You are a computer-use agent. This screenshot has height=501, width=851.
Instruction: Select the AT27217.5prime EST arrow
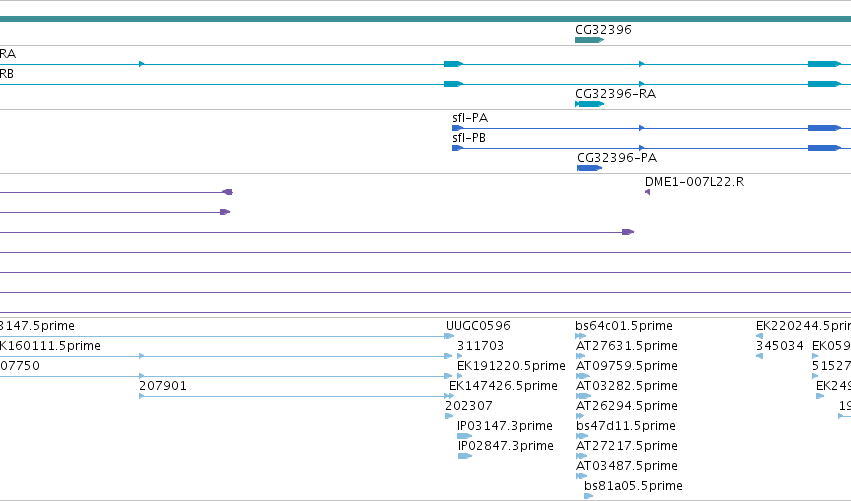point(581,456)
